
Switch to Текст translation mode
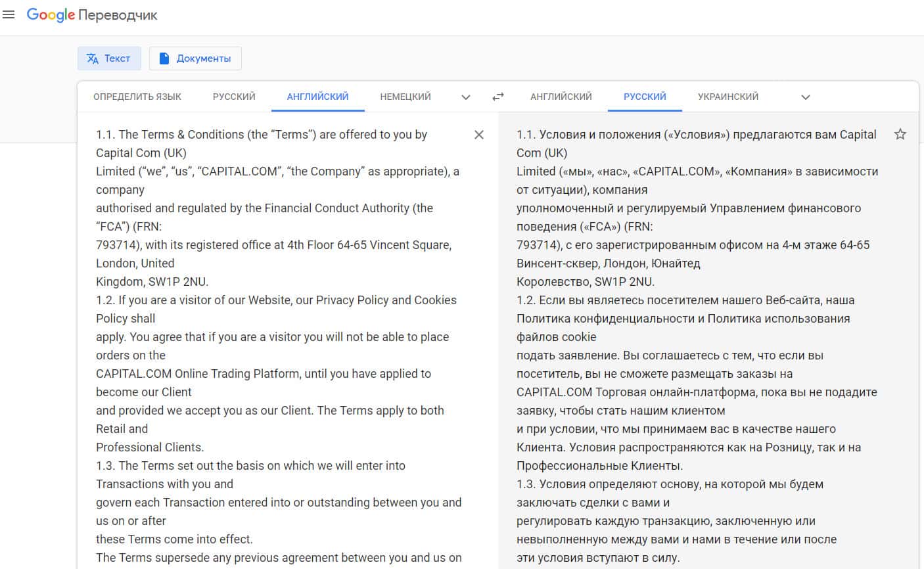(109, 58)
